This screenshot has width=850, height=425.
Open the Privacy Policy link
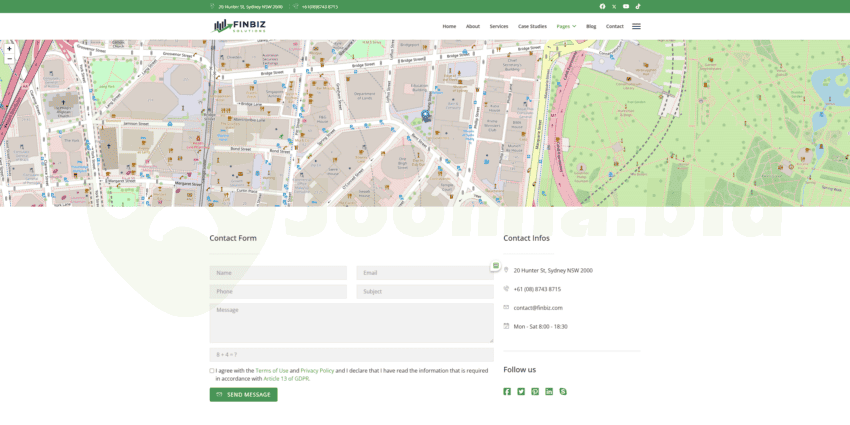pyautogui.click(x=317, y=370)
